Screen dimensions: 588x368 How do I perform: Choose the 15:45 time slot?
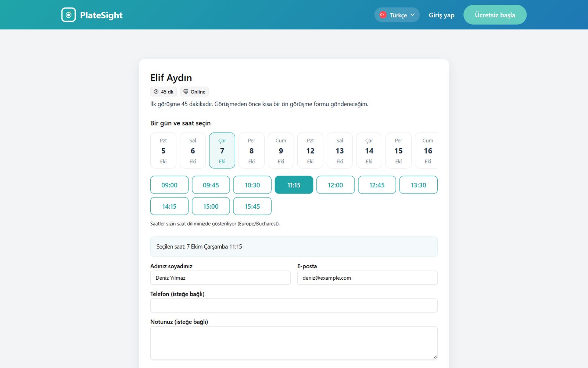[x=252, y=206]
